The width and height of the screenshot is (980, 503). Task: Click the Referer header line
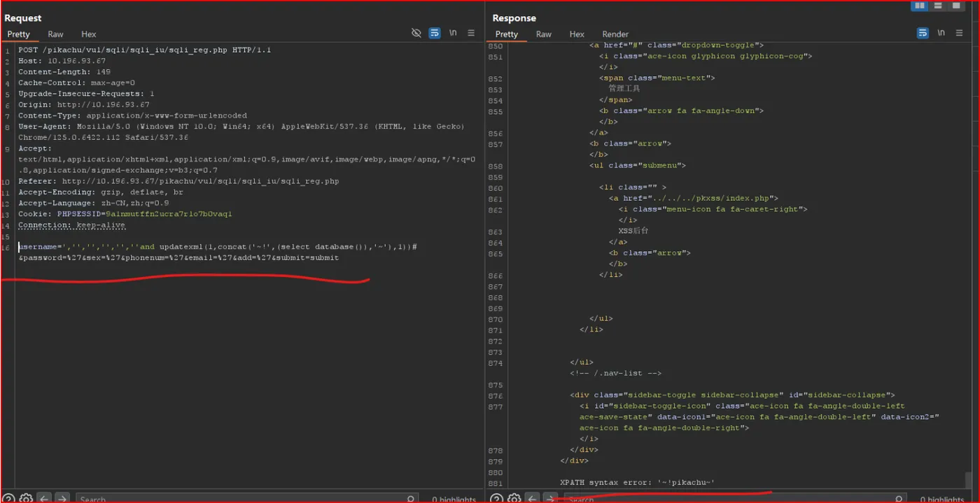coord(178,181)
